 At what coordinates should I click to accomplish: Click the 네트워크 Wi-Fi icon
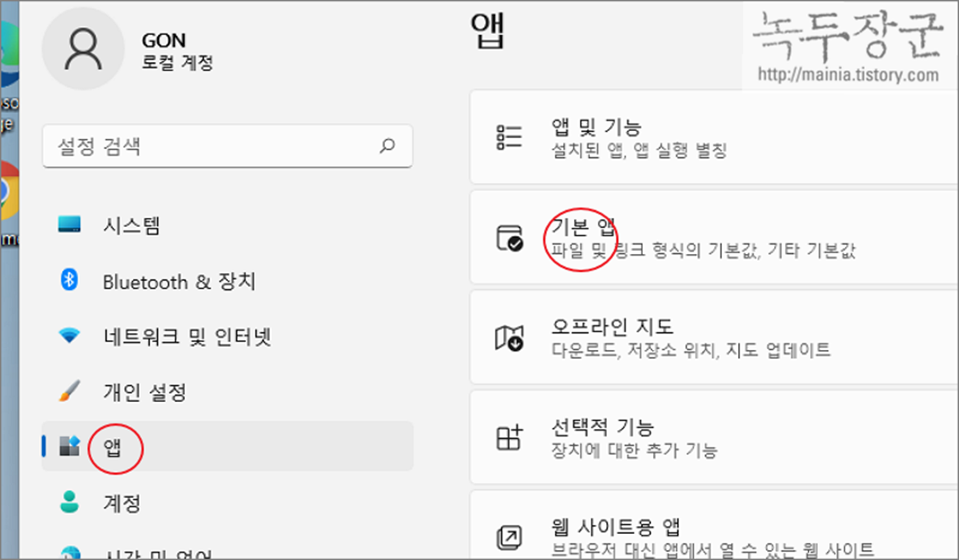(69, 336)
